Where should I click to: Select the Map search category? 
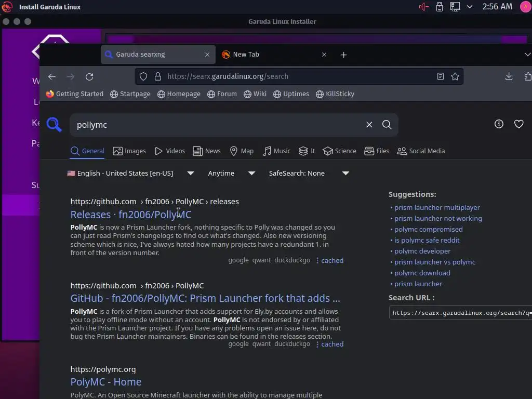242,151
